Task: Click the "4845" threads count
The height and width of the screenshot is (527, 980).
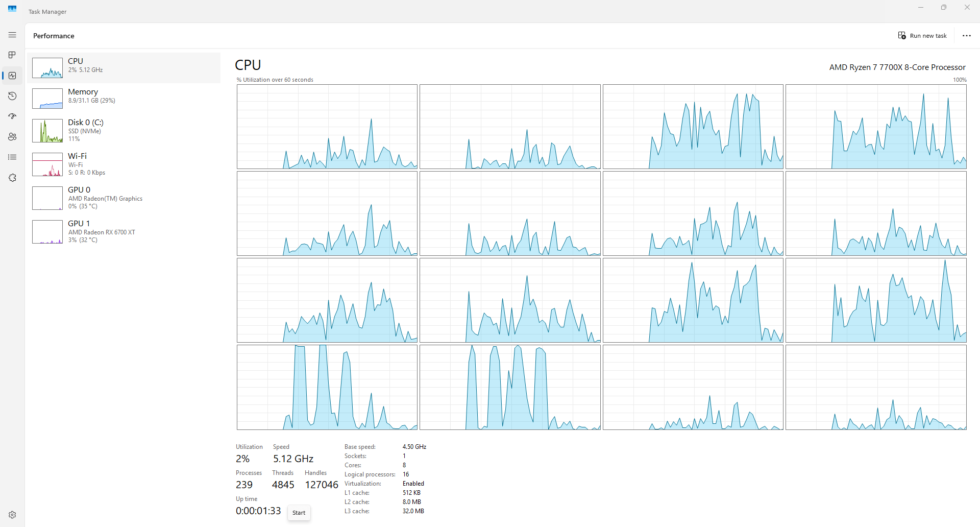Action: click(283, 485)
